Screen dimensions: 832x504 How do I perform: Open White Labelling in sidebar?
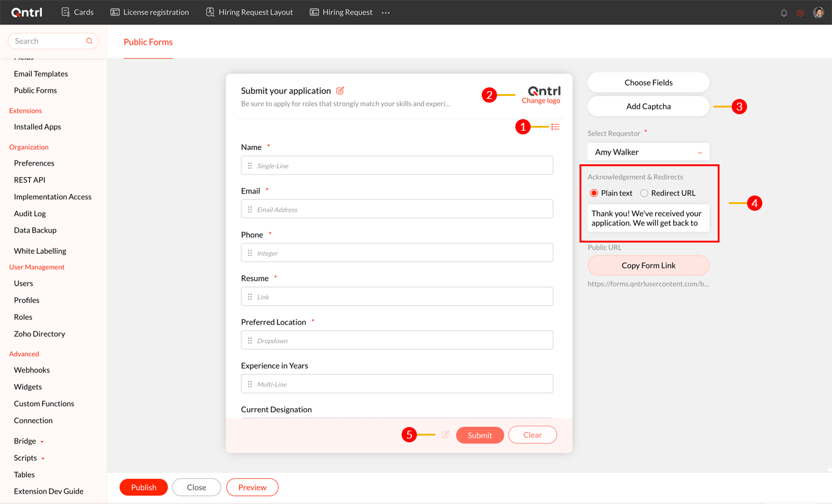click(40, 251)
